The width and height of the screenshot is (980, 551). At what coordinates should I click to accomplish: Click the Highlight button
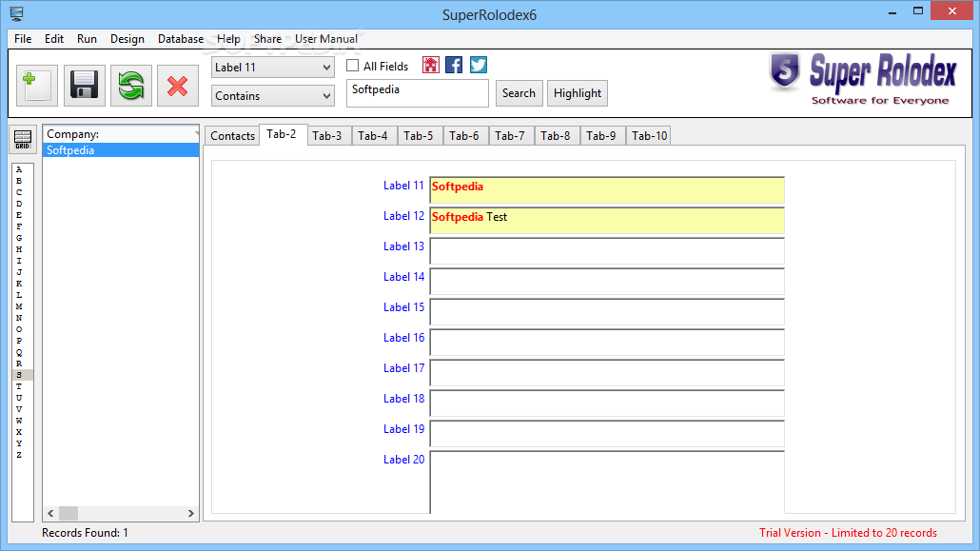pyautogui.click(x=577, y=93)
